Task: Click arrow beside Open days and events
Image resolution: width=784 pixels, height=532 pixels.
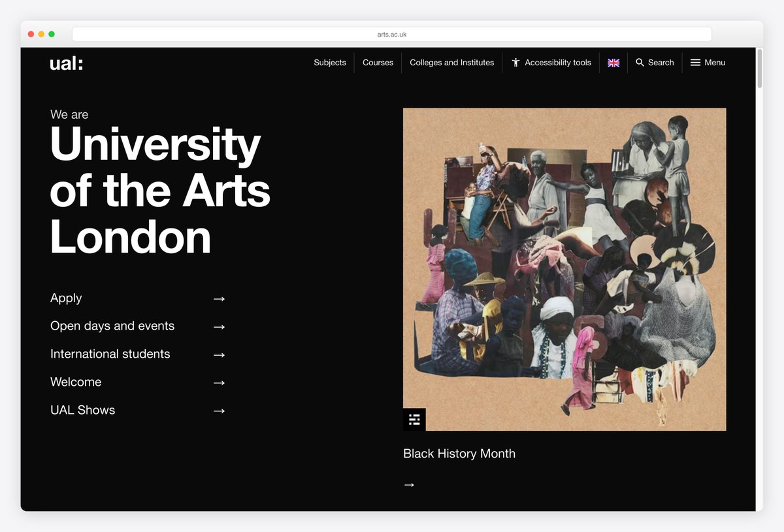Action: [x=219, y=327]
